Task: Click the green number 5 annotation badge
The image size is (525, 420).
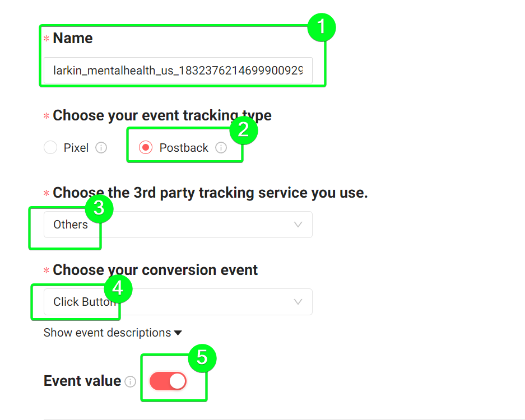Action: coord(202,358)
